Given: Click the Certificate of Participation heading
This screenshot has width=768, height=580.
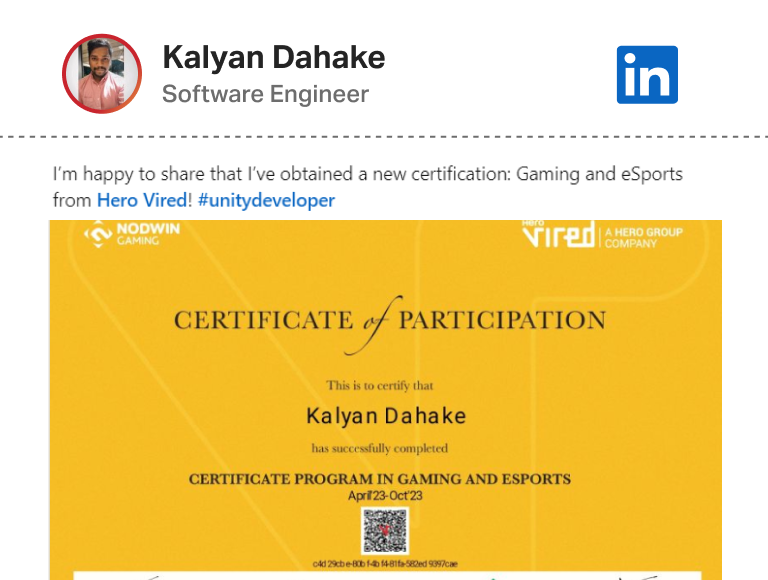Looking at the screenshot, I should point(389,320).
